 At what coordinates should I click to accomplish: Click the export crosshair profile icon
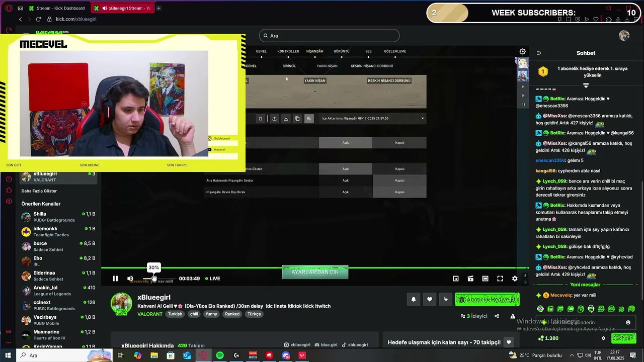[274, 119]
